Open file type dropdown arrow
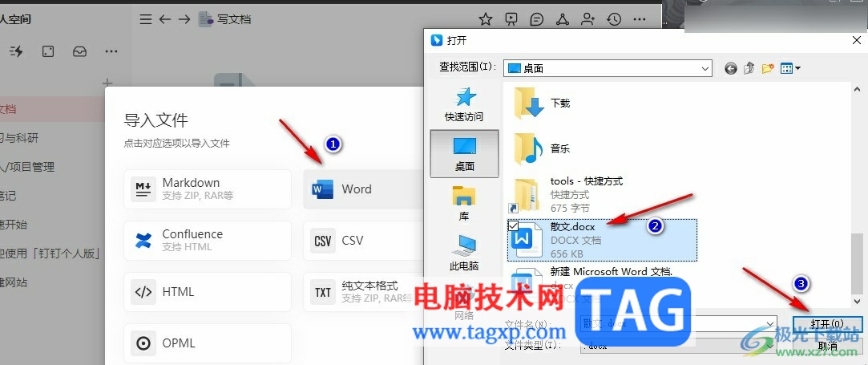Viewport: 868px width, 365px height. click(x=769, y=346)
